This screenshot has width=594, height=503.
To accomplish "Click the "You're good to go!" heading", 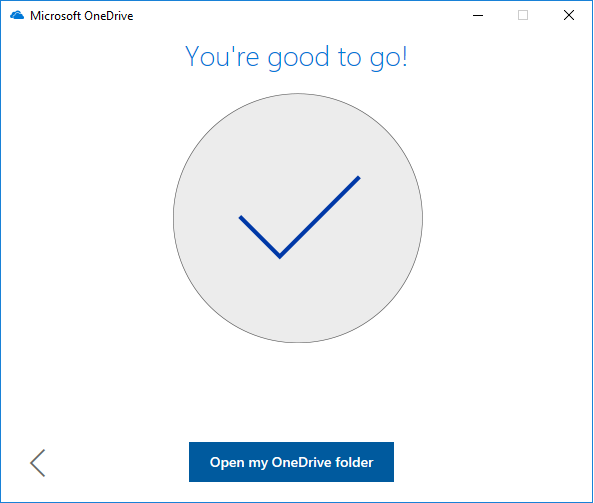I will (296, 56).
